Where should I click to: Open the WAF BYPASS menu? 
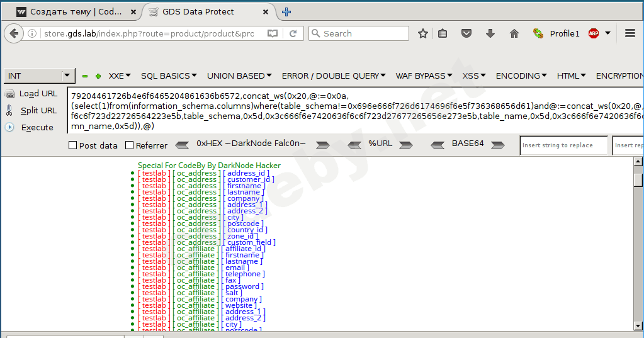click(x=424, y=76)
